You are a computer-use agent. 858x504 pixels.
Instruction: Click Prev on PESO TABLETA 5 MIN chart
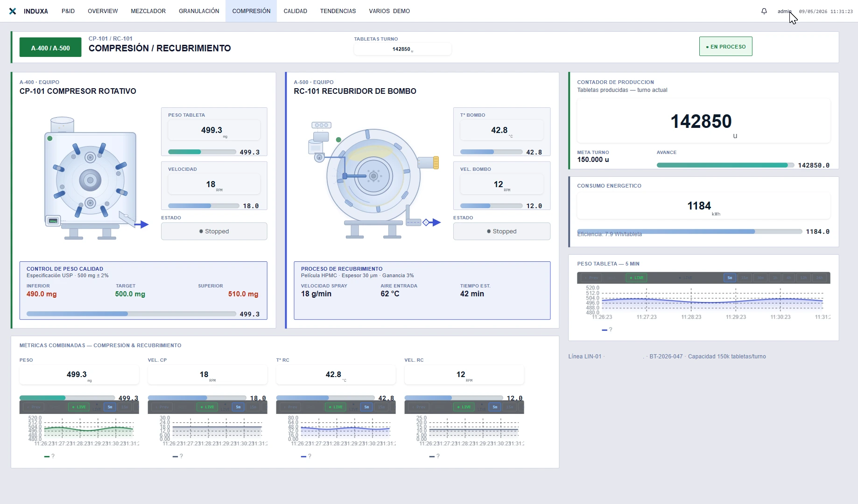pyautogui.click(x=591, y=278)
